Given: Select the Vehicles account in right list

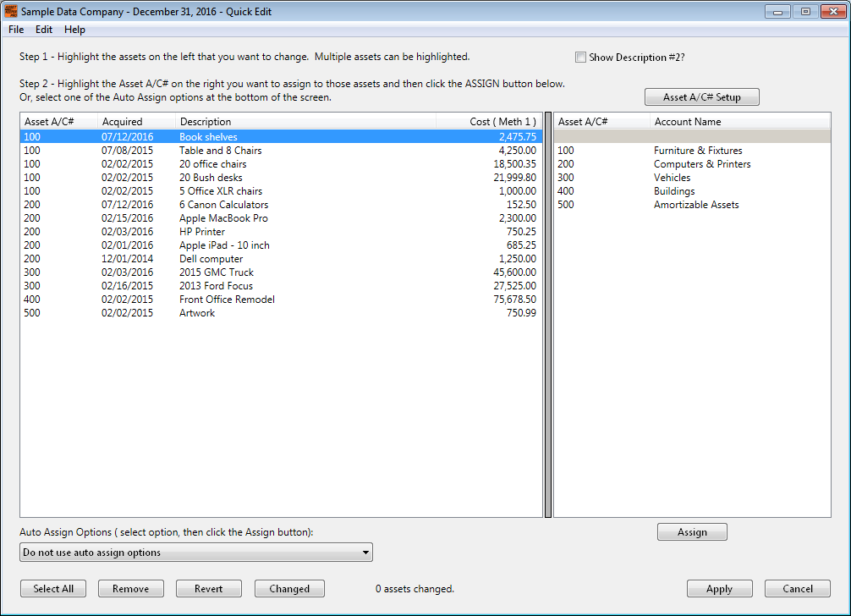Looking at the screenshot, I should [x=692, y=178].
